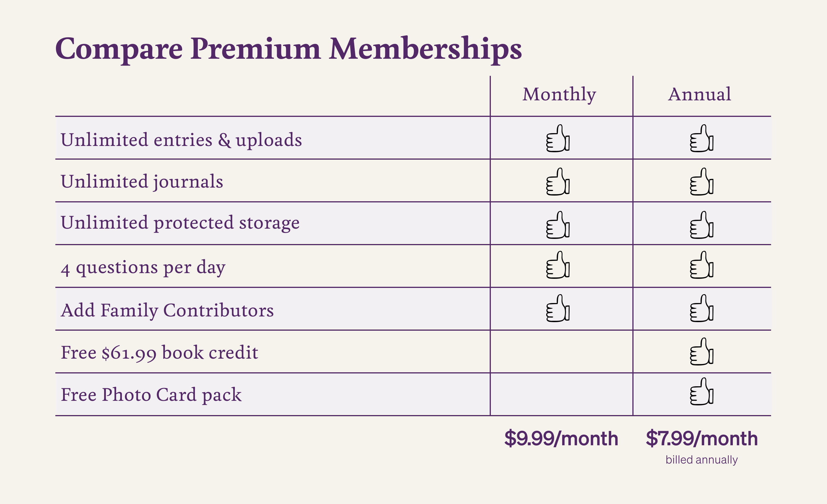Click Annual thumbs-up for Free $61.99 book credit
Viewport: 827px width, 504px height.
pyautogui.click(x=701, y=351)
